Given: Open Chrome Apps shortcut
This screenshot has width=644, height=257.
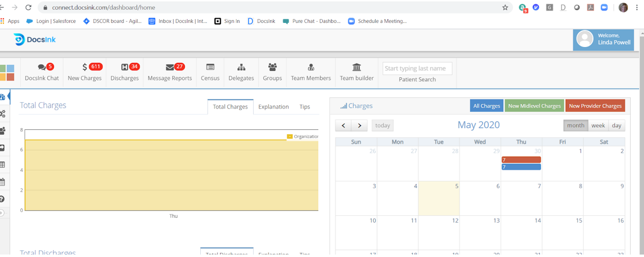Looking at the screenshot, I should (10, 21).
